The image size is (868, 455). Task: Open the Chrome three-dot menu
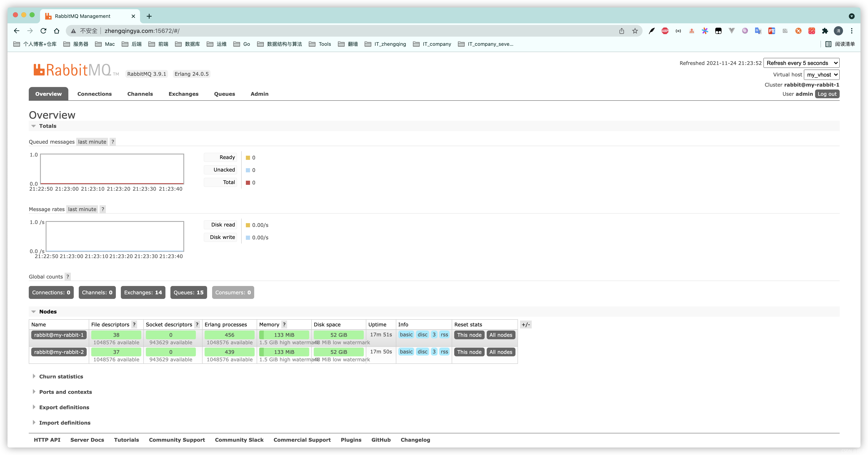pyautogui.click(x=852, y=31)
